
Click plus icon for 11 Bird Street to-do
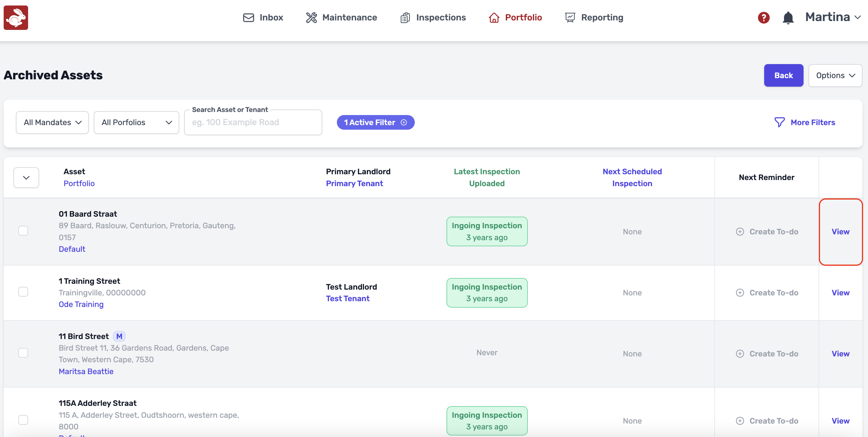(x=740, y=353)
